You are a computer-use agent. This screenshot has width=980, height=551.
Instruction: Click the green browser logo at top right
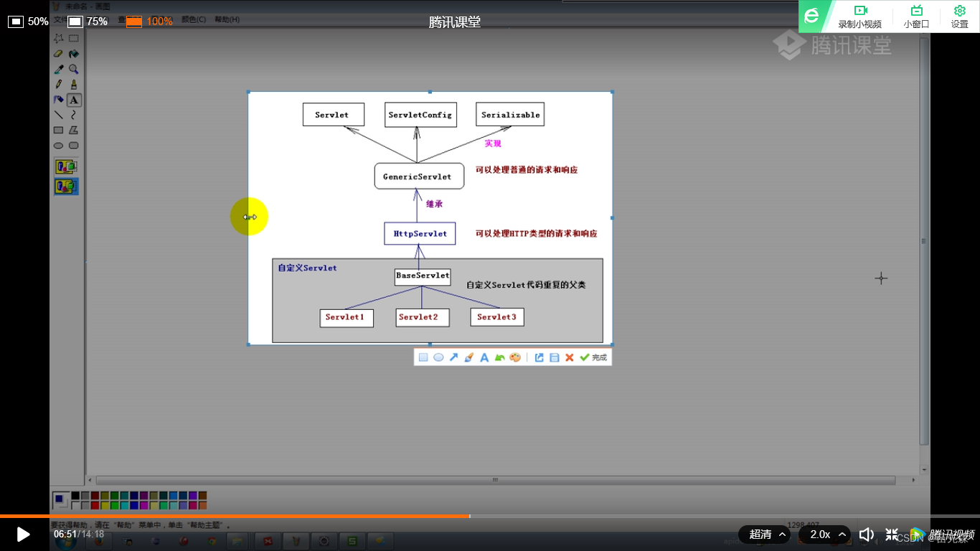811,16
